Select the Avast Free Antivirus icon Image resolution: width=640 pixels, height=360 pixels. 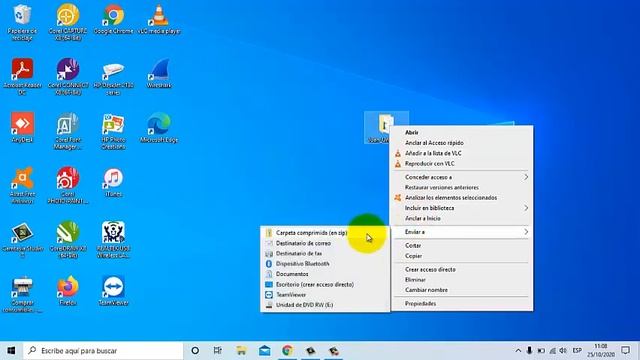click(x=22, y=186)
